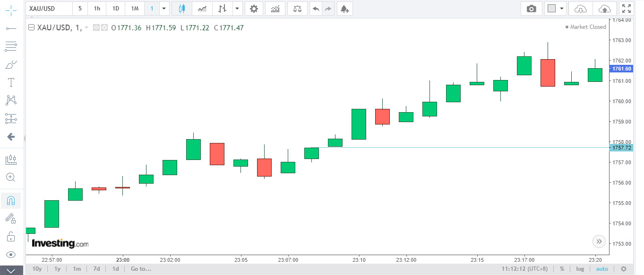The height and width of the screenshot is (275, 644).
Task: Switch to the 1h timeframe
Action: click(97, 9)
